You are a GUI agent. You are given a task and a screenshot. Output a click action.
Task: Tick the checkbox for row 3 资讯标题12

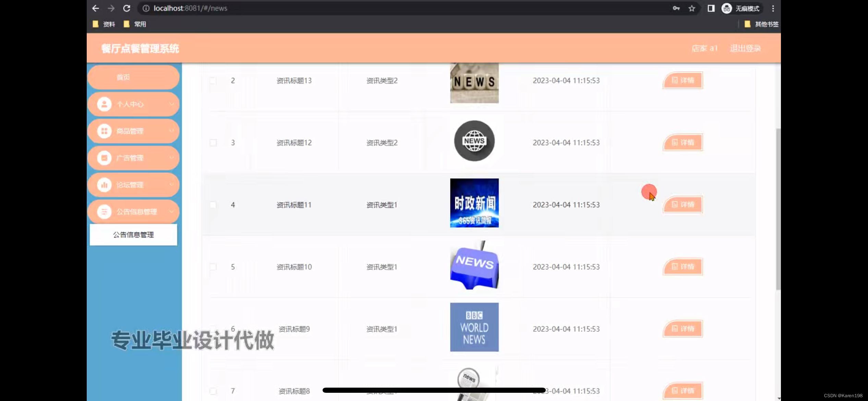tap(213, 143)
